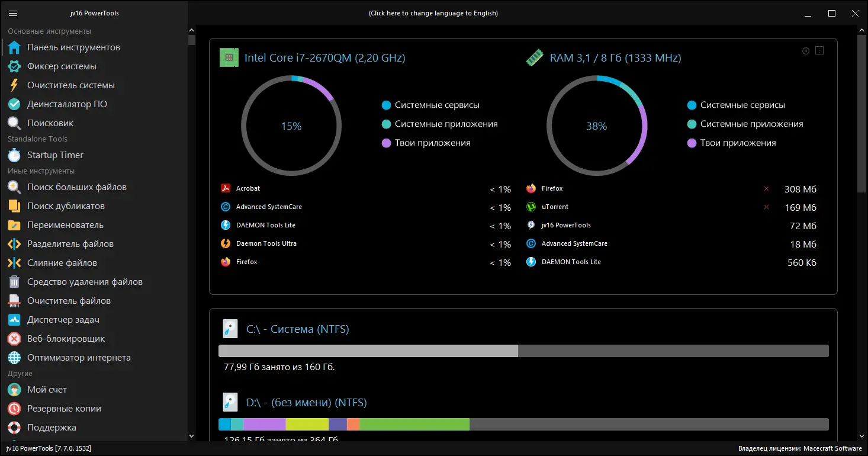Click Advanced SystemCare in the RAM list
The width and height of the screenshot is (868, 456).
click(x=574, y=243)
